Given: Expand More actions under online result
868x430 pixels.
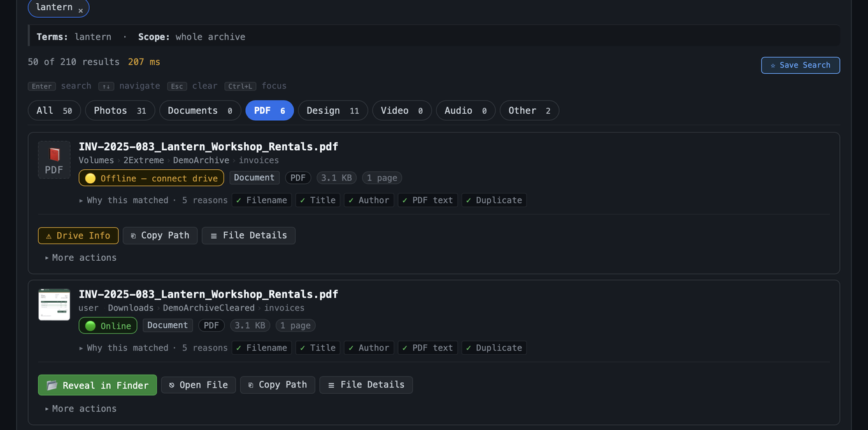Looking at the screenshot, I should coord(80,408).
